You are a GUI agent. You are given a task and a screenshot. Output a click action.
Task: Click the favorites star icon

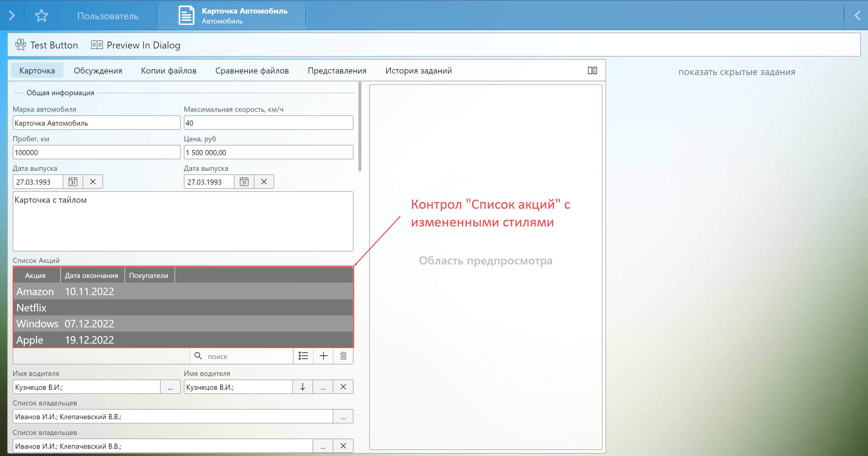coord(42,15)
